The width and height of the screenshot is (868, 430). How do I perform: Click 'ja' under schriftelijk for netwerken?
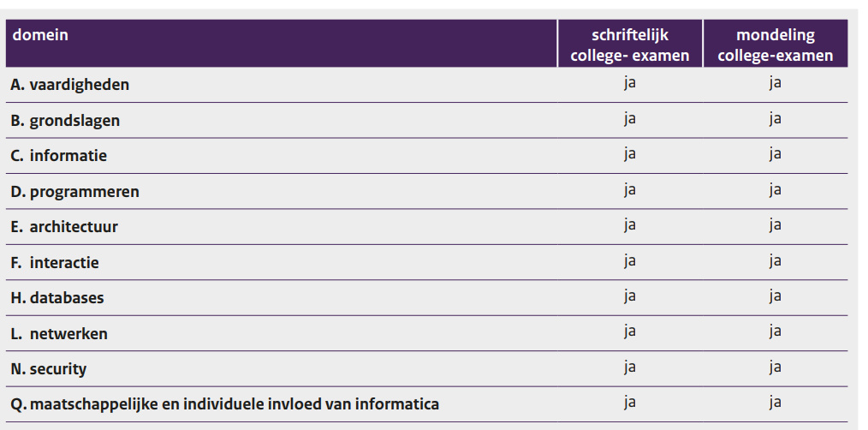(629, 331)
